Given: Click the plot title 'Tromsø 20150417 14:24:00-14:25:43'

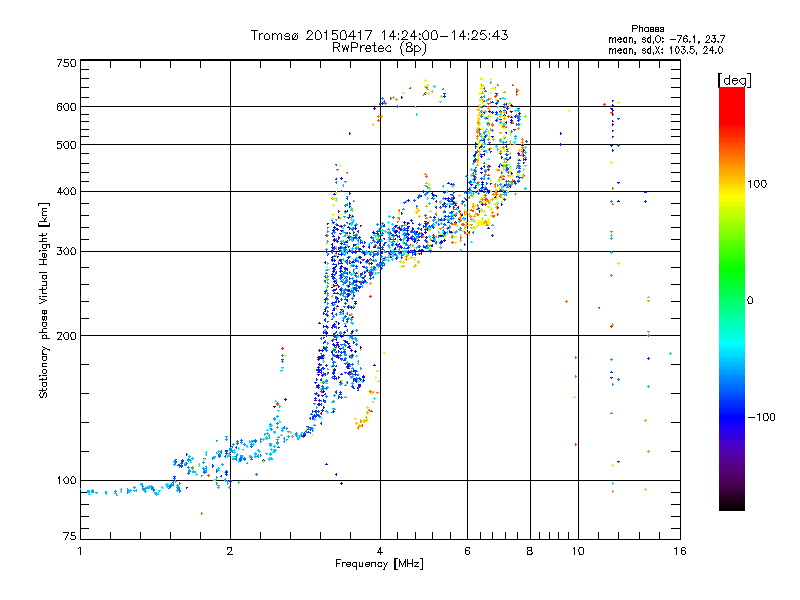Looking at the screenshot, I should (379, 35).
